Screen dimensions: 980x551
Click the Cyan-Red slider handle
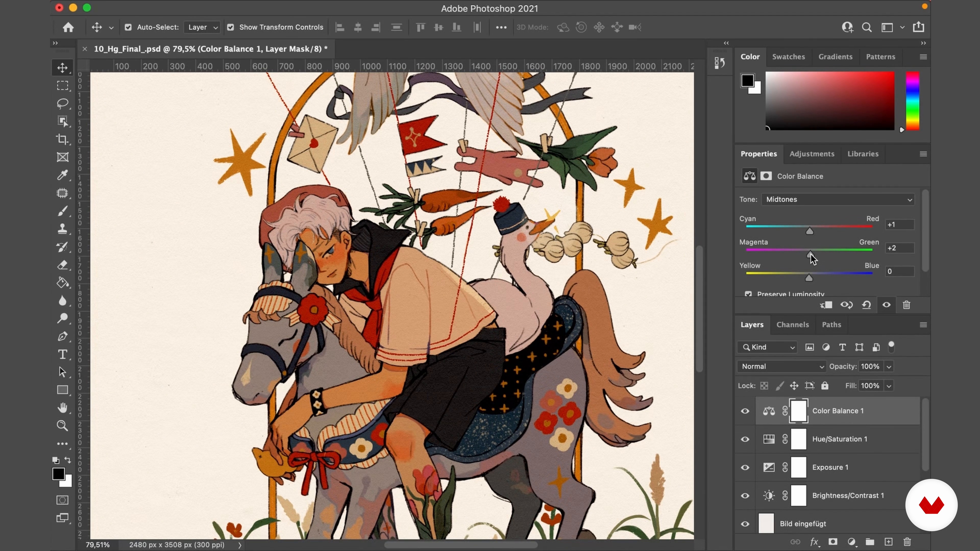coord(810,231)
